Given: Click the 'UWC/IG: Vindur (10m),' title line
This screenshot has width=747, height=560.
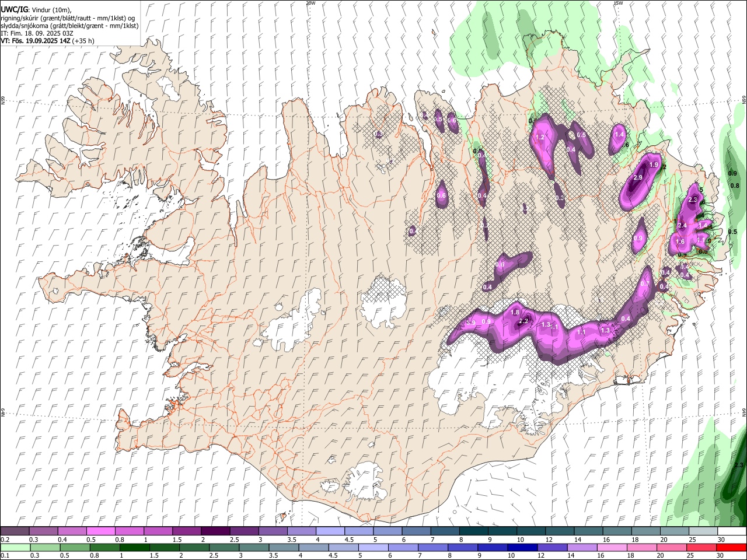Looking at the screenshot, I should [x=36, y=9].
